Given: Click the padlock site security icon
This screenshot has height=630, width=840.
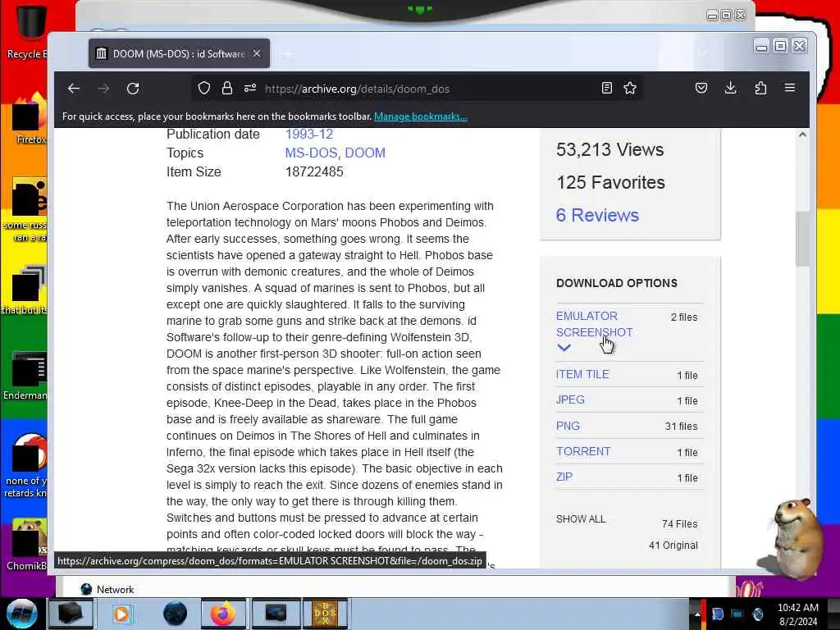Looking at the screenshot, I should click(227, 89).
